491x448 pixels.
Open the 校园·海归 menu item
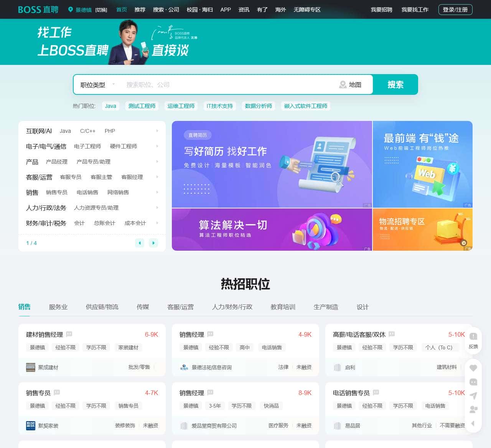pyautogui.click(x=200, y=10)
